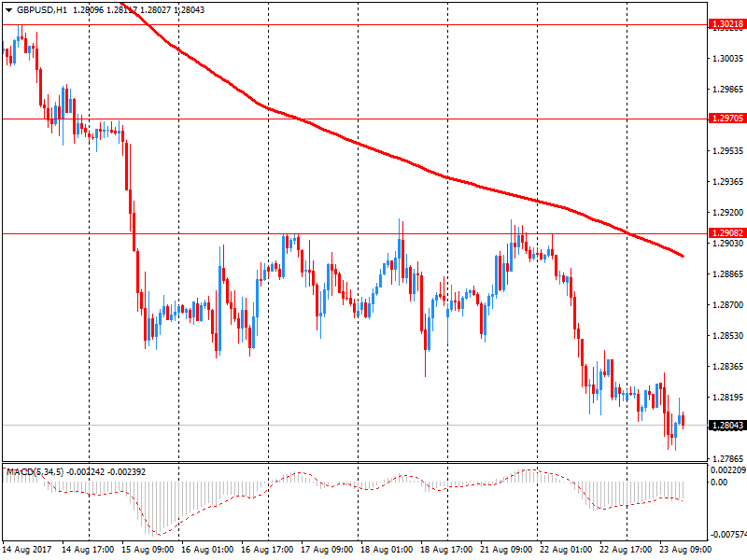
Task: Click the dropdown triangle beside GBPUSD,H1
Action: (x=8, y=10)
